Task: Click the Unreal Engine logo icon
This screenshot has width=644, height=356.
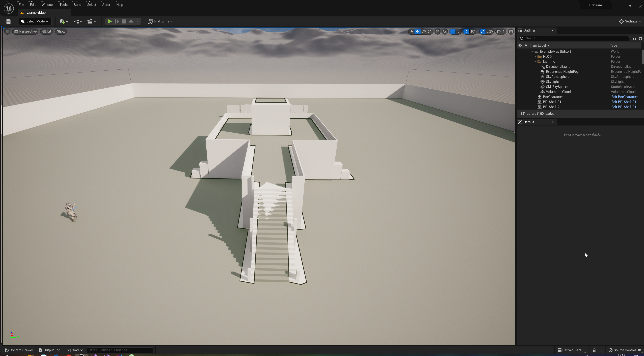Action: point(9,9)
